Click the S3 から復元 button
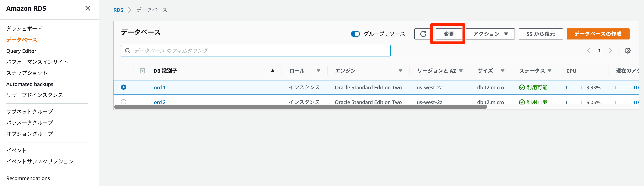Viewport: 644px width, 186px height. point(540,34)
